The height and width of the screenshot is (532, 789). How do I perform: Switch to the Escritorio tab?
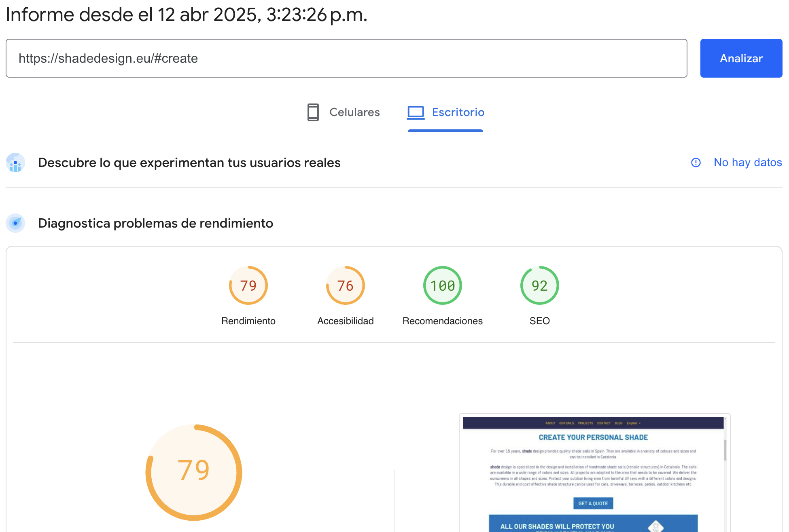tap(458, 112)
